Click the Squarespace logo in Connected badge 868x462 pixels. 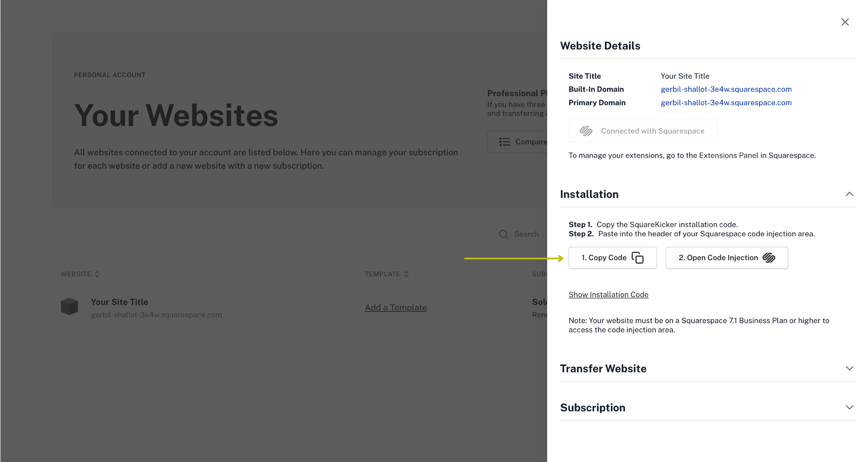pos(586,131)
